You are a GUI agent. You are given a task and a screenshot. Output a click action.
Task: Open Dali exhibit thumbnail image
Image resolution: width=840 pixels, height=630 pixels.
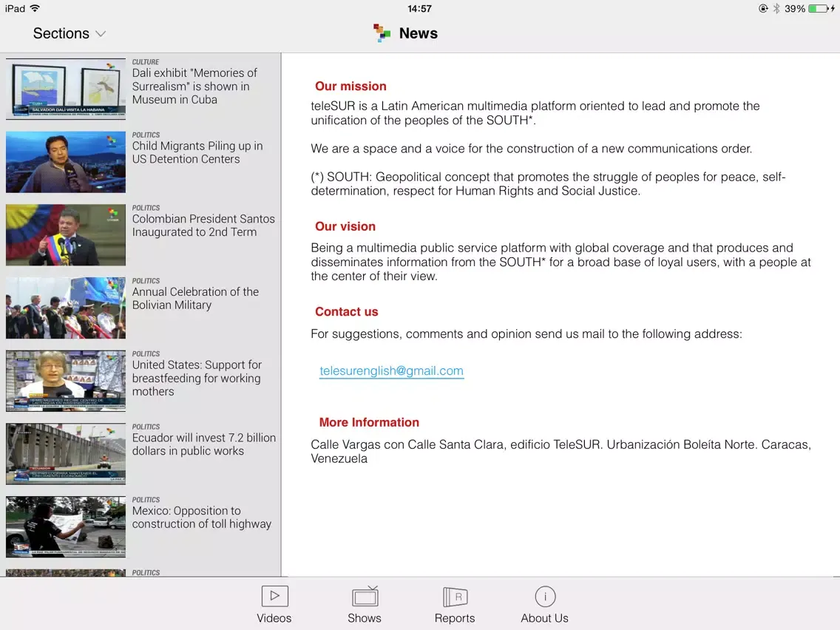click(66, 89)
